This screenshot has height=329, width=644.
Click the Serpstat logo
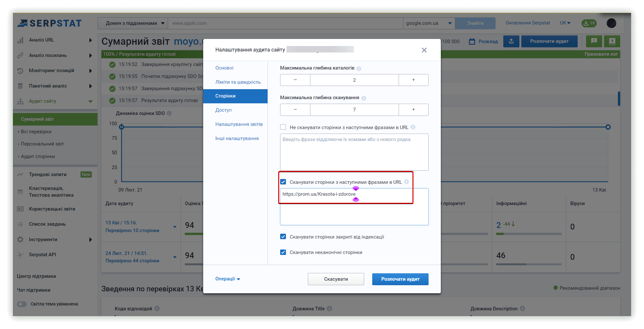[x=49, y=23]
